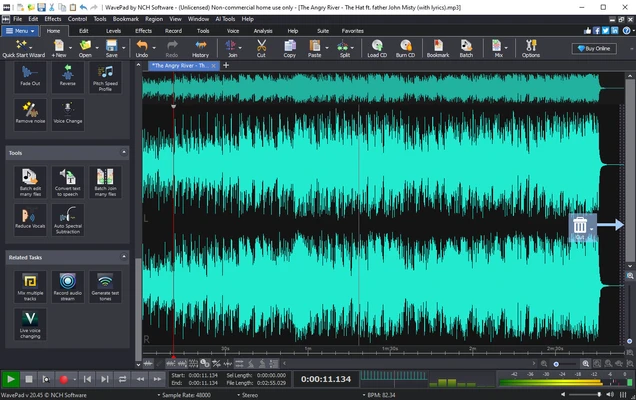Click the Cut scissors tool in ribbon

coord(261,49)
